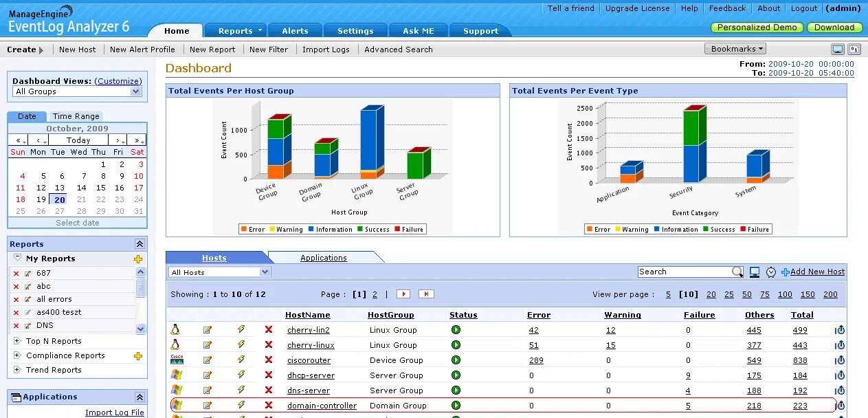Click the Advanced Search link
Viewport: 868px width, 418px height.
click(x=399, y=49)
